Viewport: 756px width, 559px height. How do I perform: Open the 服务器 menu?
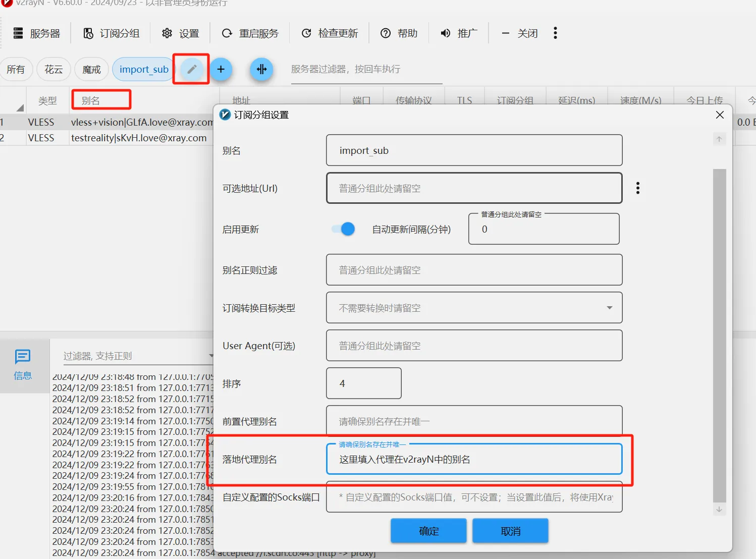tap(37, 33)
